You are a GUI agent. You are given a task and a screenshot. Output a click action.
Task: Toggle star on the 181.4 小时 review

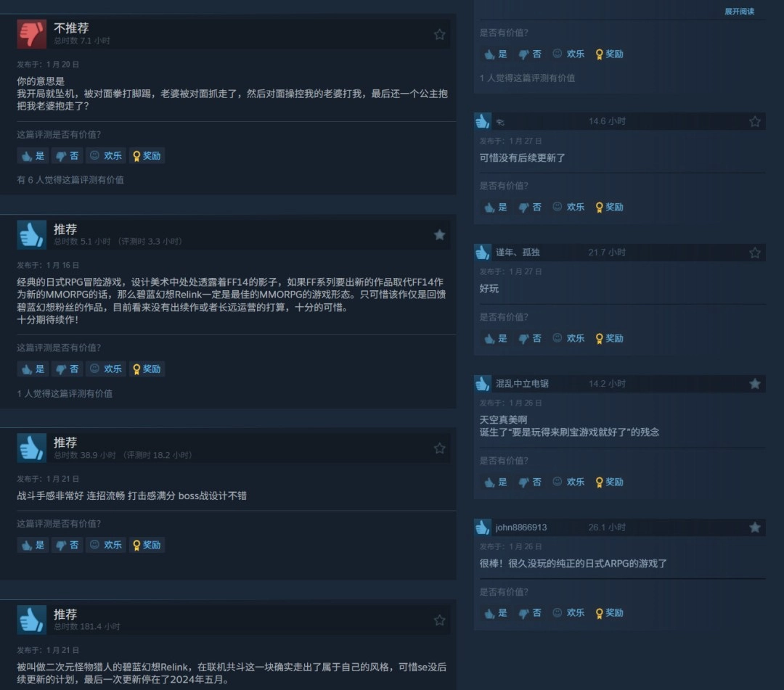coord(439,620)
